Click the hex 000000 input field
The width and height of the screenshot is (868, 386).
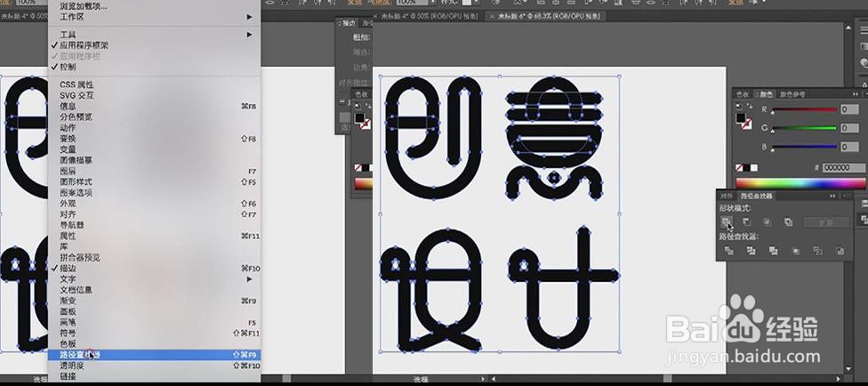coord(843,167)
